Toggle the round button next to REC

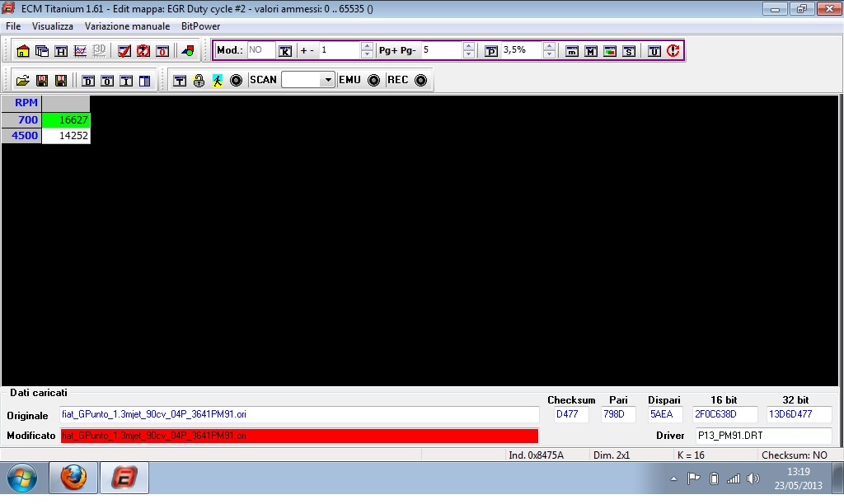[420, 81]
